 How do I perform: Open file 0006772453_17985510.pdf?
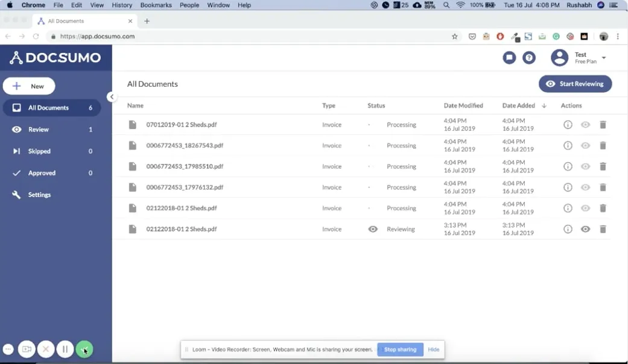pyautogui.click(x=185, y=166)
